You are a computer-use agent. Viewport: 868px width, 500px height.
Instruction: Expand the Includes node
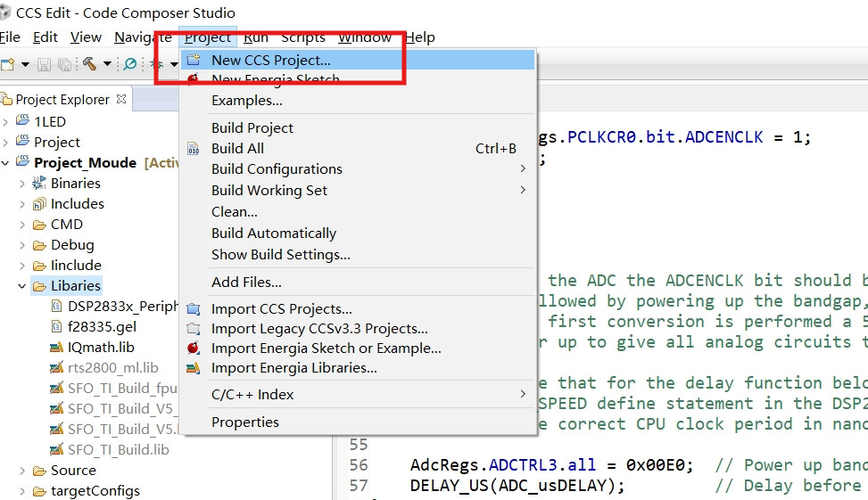pos(22,204)
